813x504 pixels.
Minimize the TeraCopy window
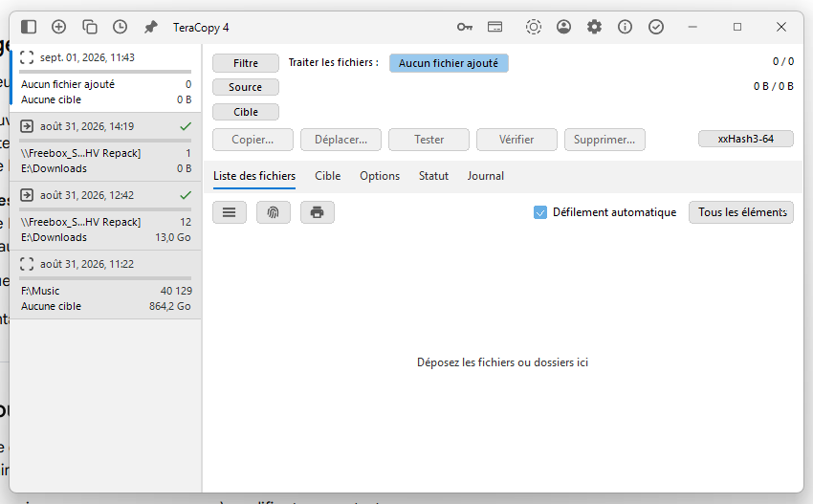point(692,27)
